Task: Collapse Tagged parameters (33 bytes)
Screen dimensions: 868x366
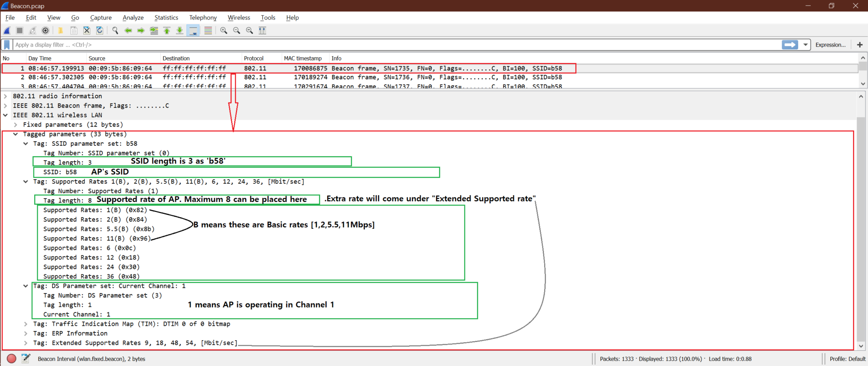Action: point(16,134)
